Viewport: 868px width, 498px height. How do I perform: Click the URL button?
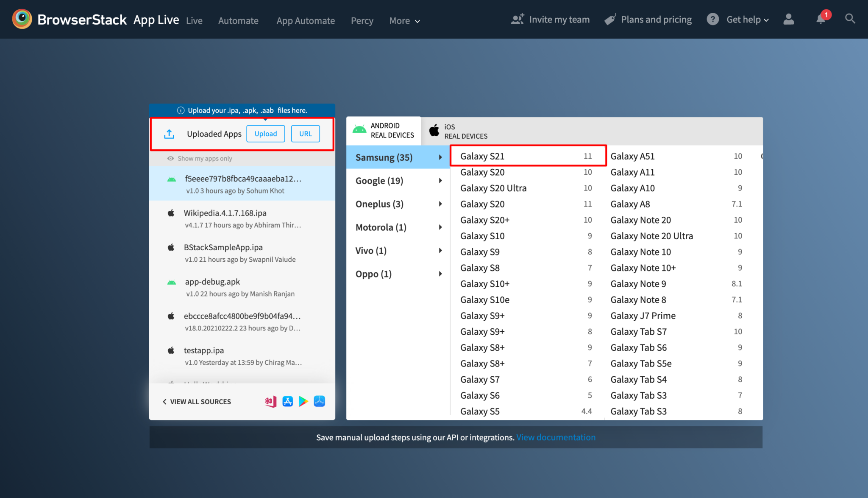pyautogui.click(x=305, y=134)
